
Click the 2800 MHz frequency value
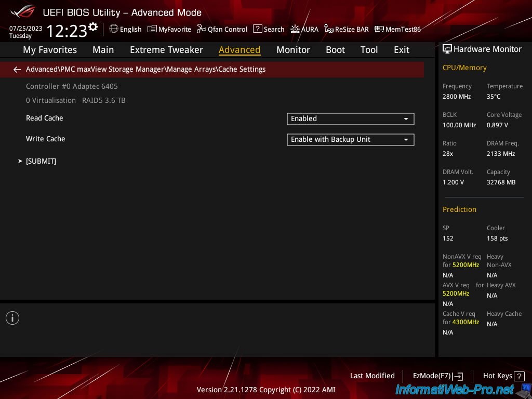[x=457, y=97]
